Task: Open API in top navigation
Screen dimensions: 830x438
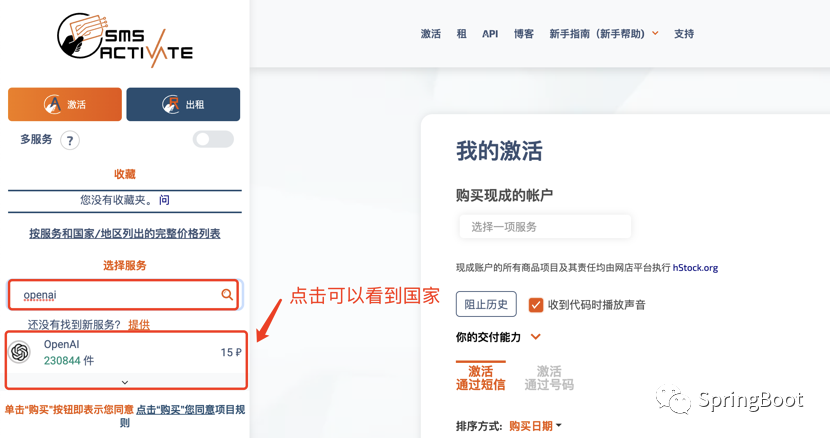Action: pyautogui.click(x=490, y=34)
